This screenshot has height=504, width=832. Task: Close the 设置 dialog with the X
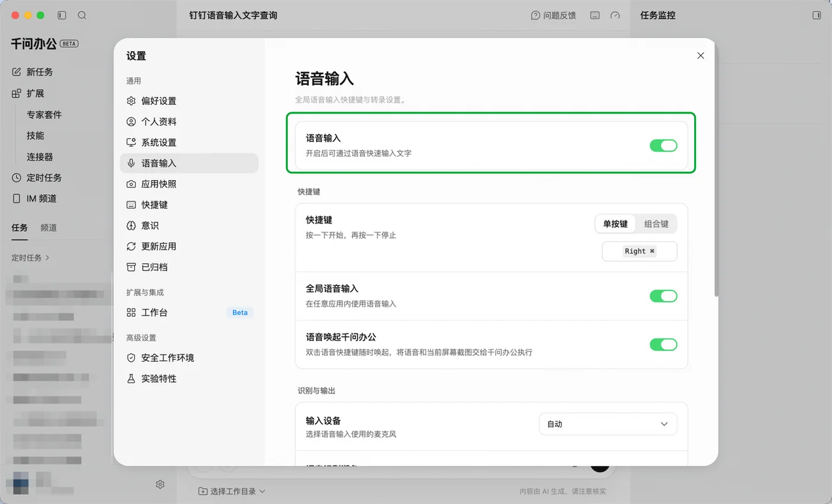coord(701,56)
